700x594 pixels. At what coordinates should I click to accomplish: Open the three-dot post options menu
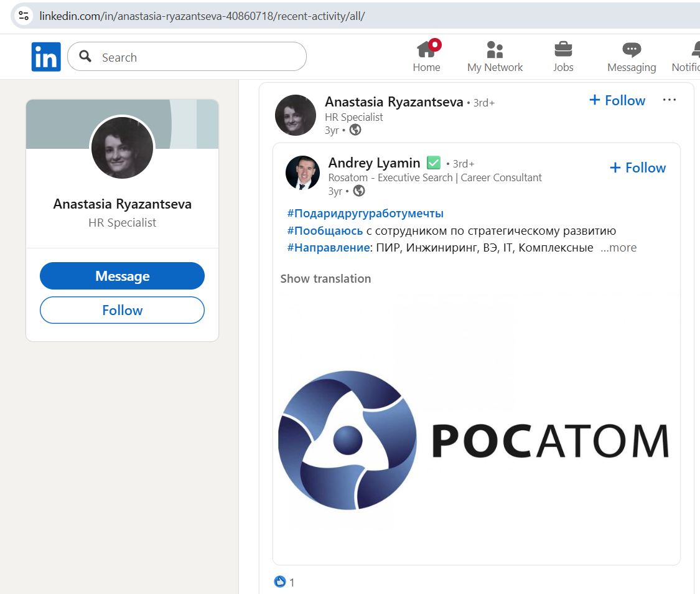[669, 100]
